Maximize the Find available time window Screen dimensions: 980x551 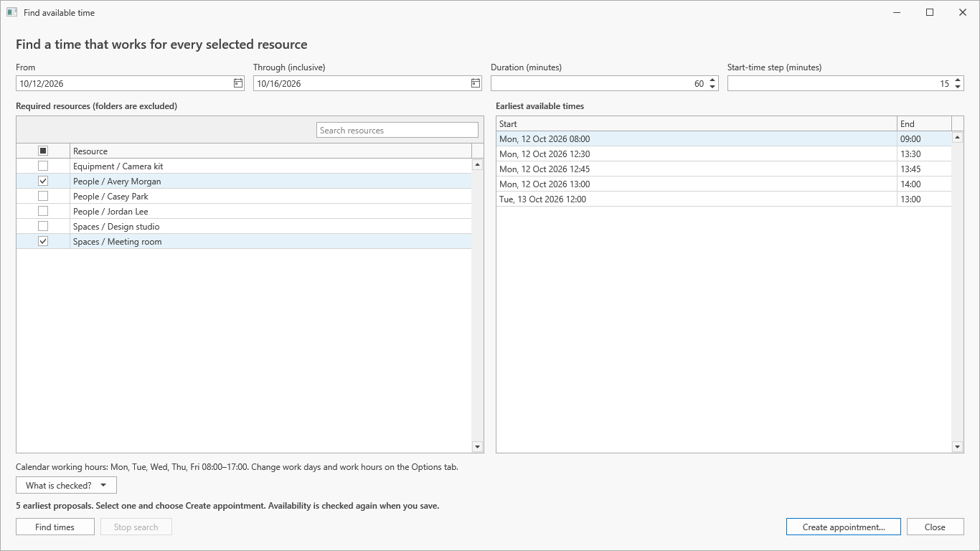coord(930,12)
